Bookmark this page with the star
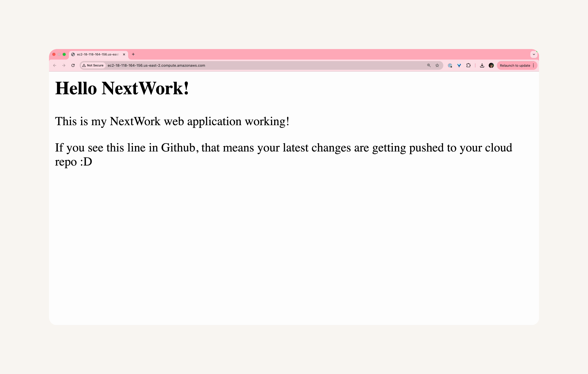Viewport: 588px width, 374px height. click(437, 65)
